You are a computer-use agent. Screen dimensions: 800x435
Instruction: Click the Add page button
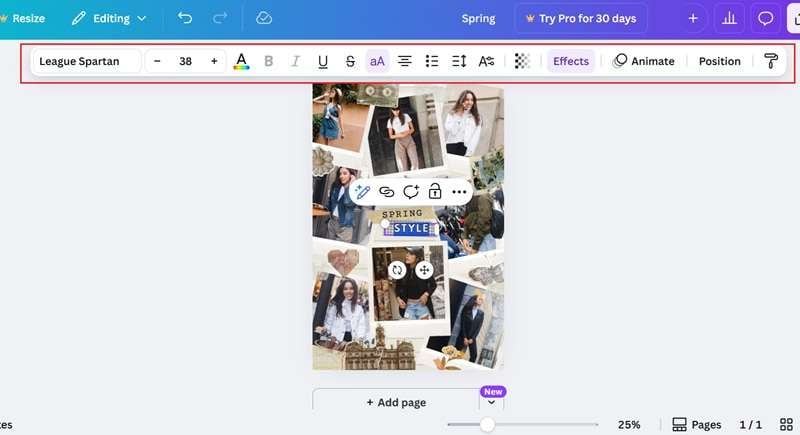click(396, 402)
